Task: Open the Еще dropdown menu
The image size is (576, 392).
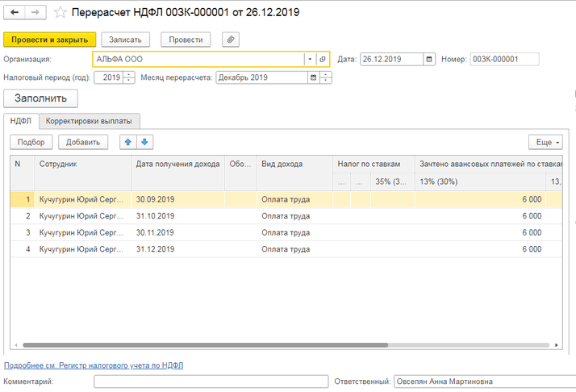Action: pyautogui.click(x=545, y=142)
